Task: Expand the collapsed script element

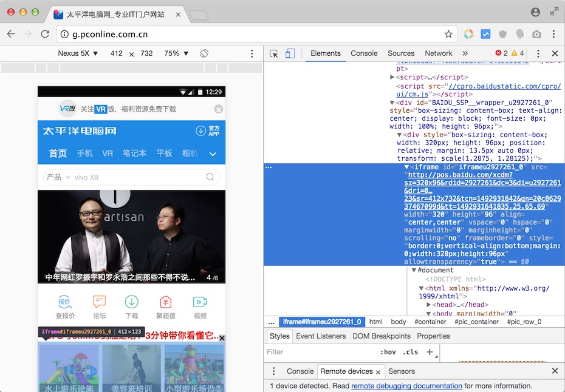Action: 392,77
